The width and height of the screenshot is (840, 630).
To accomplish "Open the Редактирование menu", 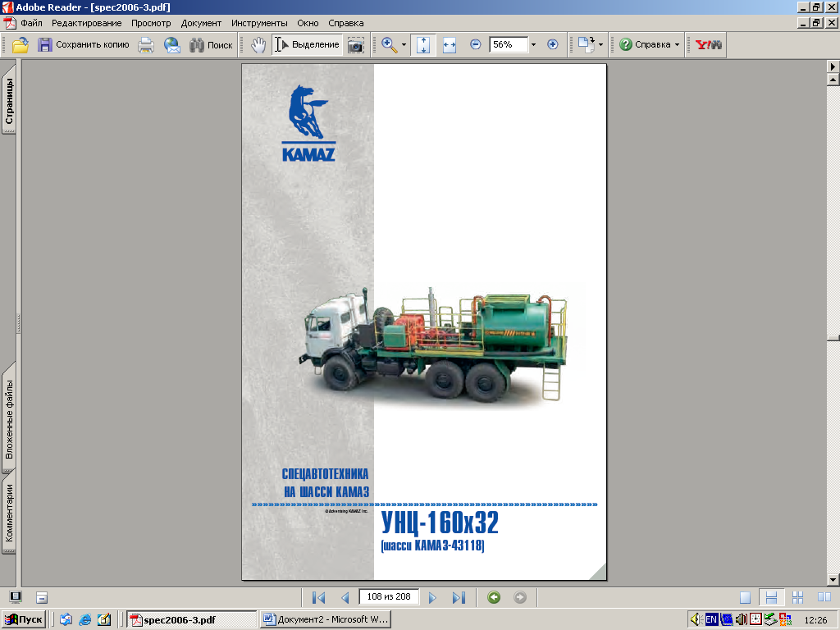I will (x=86, y=23).
